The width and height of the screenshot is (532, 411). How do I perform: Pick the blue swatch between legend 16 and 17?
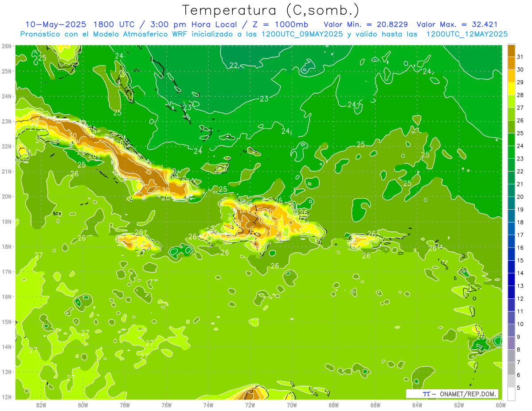(512, 241)
